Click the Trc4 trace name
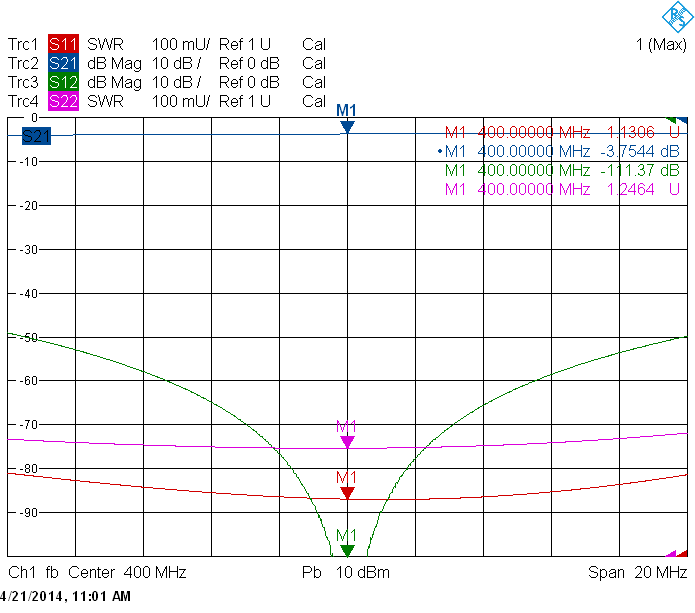 pyautogui.click(x=23, y=102)
